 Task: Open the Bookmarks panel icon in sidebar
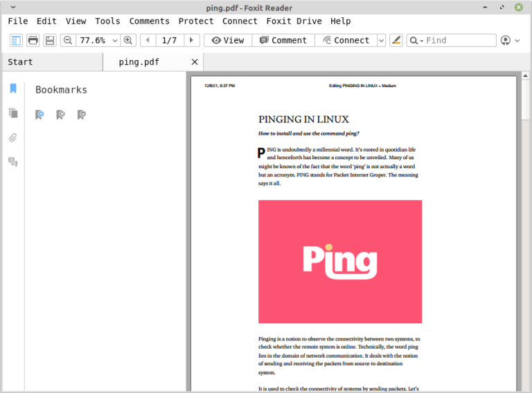coord(12,89)
